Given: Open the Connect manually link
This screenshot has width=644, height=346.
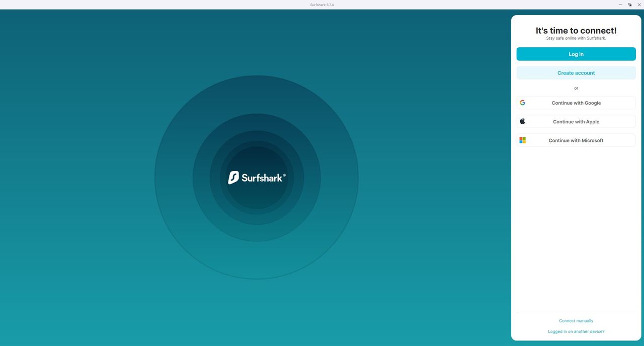Looking at the screenshot, I should (576, 321).
